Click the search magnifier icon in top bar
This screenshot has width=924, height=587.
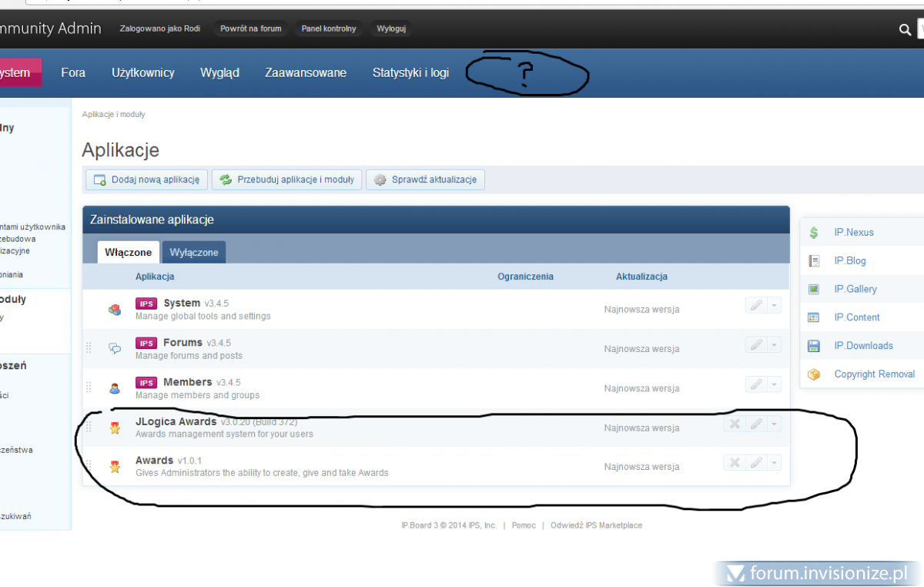point(906,29)
